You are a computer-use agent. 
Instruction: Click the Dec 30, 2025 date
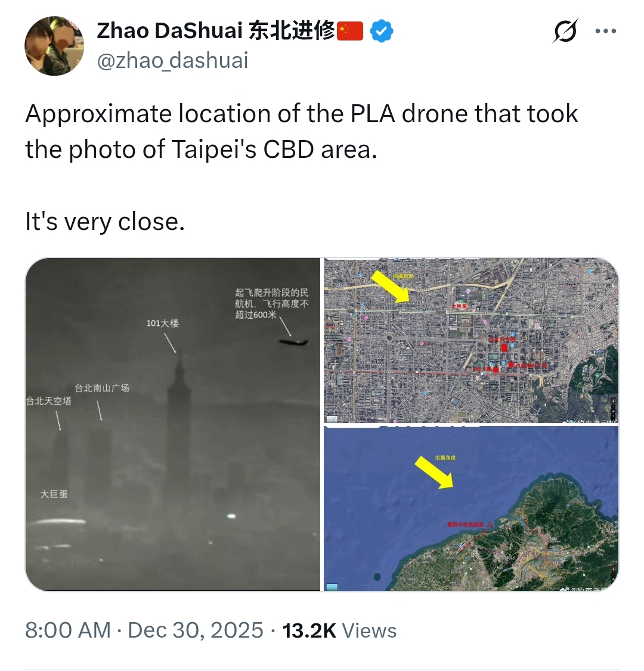pyautogui.click(x=195, y=630)
